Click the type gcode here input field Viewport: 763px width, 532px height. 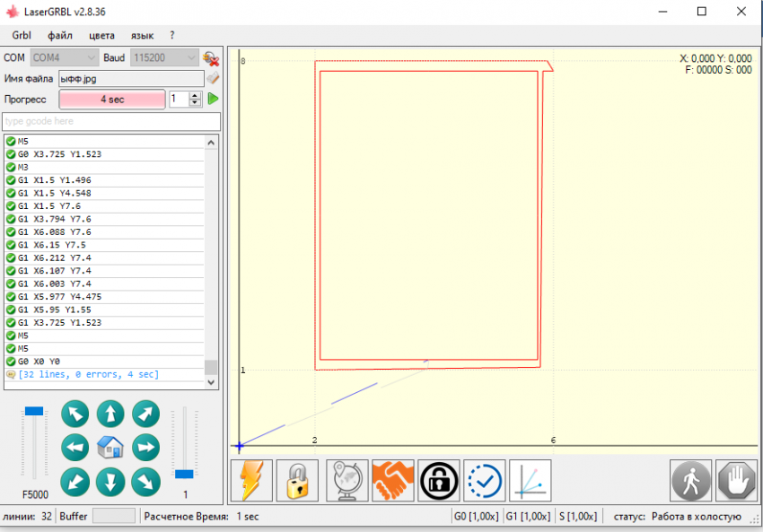[x=111, y=121]
